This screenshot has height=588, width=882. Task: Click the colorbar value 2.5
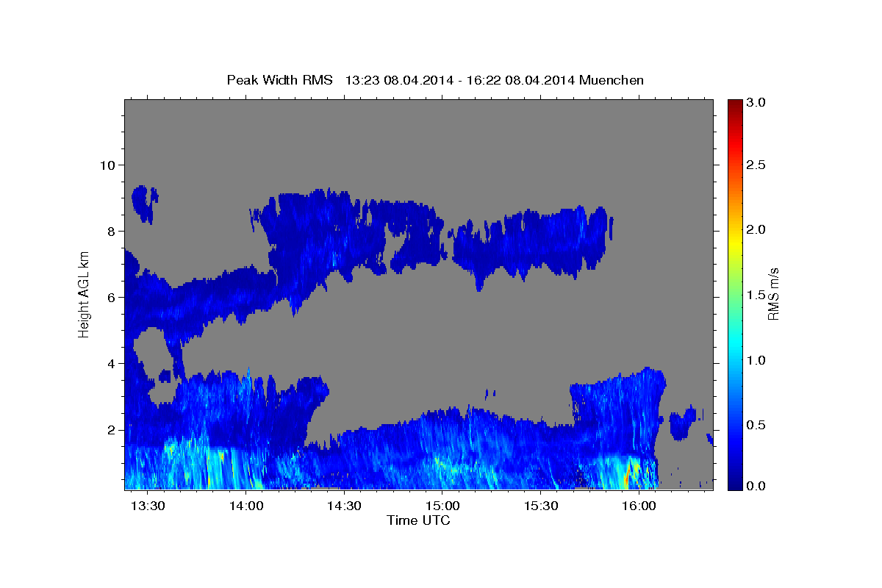[x=757, y=165]
